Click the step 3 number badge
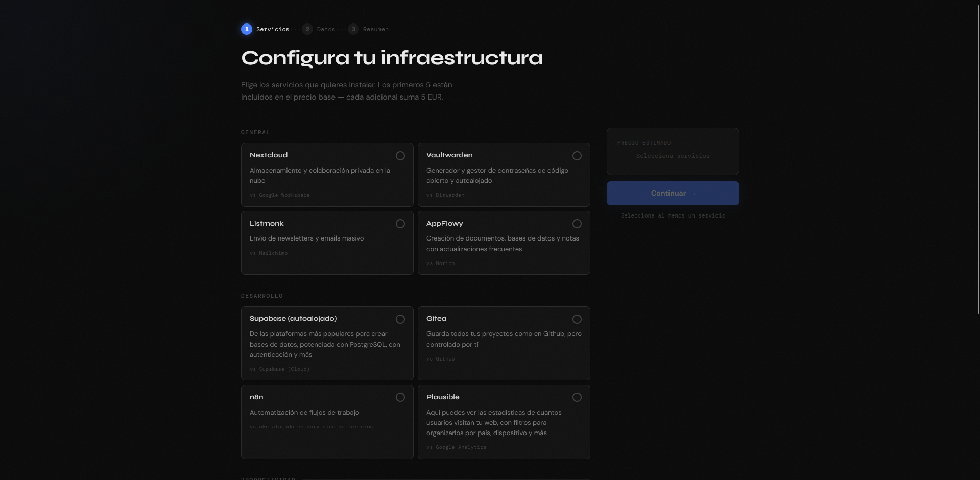 (x=353, y=29)
